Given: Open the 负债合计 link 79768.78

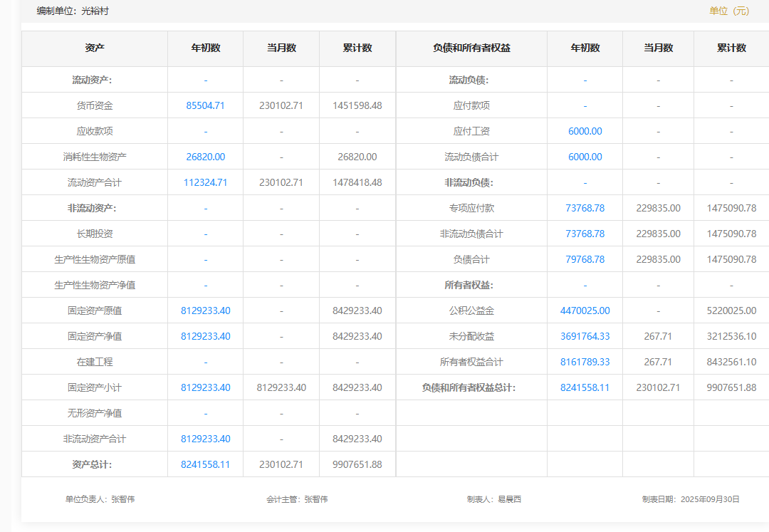Looking at the screenshot, I should point(585,259).
